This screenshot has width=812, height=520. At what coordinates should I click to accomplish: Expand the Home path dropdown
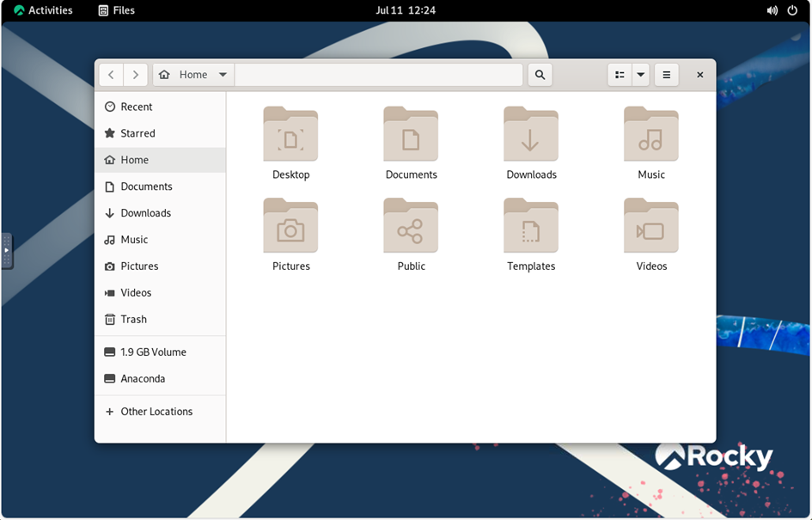[223, 75]
